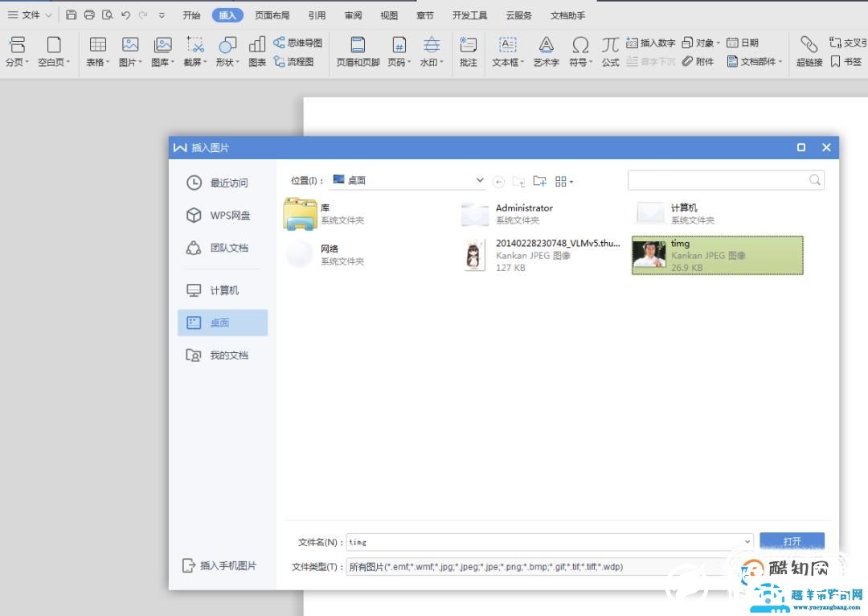
Task: Insert a page break (分页)
Action: 17,51
